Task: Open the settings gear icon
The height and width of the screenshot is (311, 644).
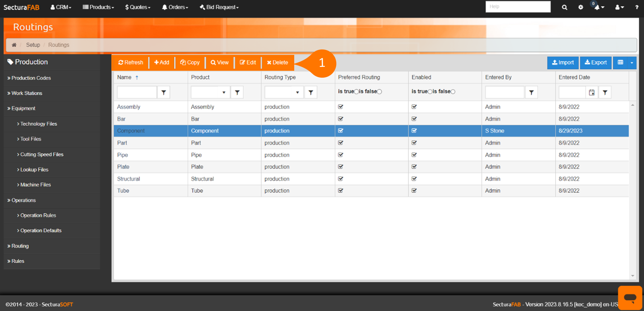Action: [x=581, y=7]
